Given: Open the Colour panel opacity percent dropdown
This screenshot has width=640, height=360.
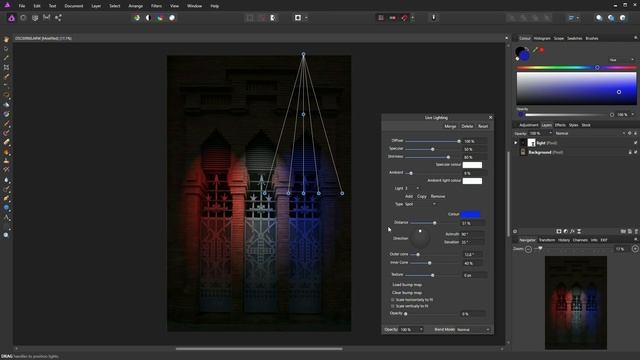Looking at the screenshot, I should coord(633,115).
